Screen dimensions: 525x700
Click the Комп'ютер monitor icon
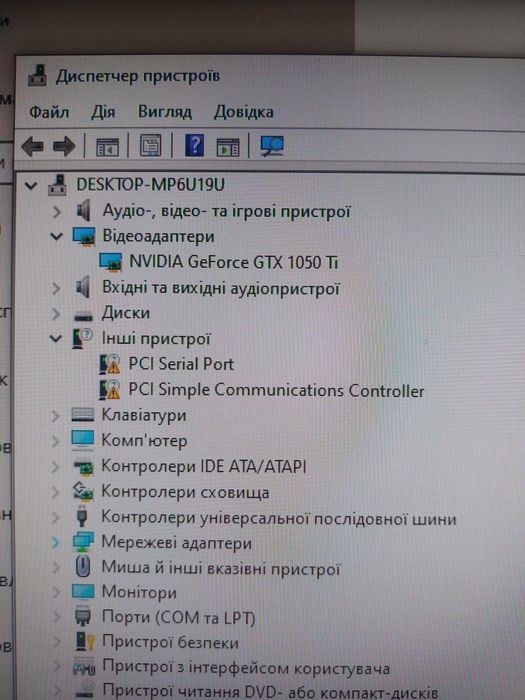[x=83, y=441]
